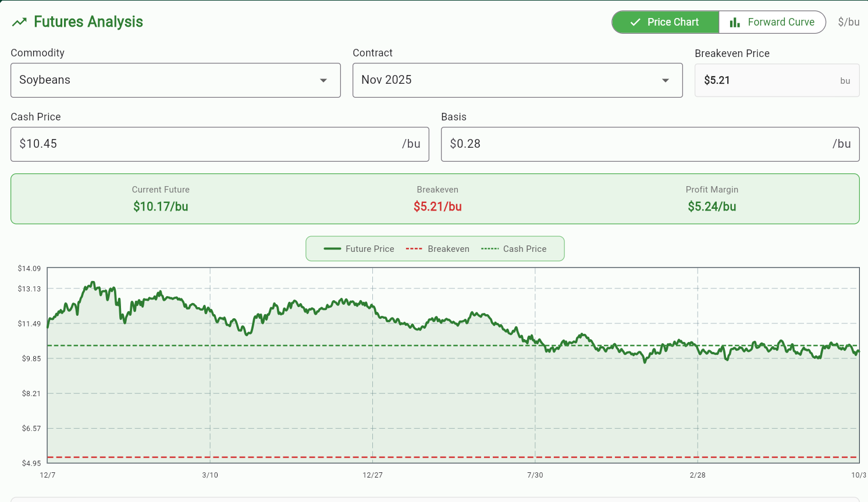Click the green solid line legend marker
The image size is (868, 502).
(x=332, y=248)
